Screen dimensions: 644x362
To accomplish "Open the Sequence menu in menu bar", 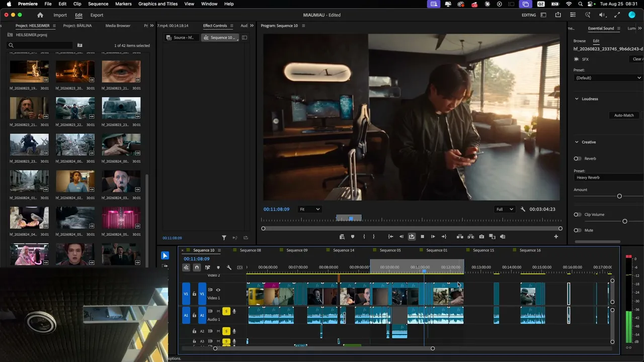I will pos(98,4).
